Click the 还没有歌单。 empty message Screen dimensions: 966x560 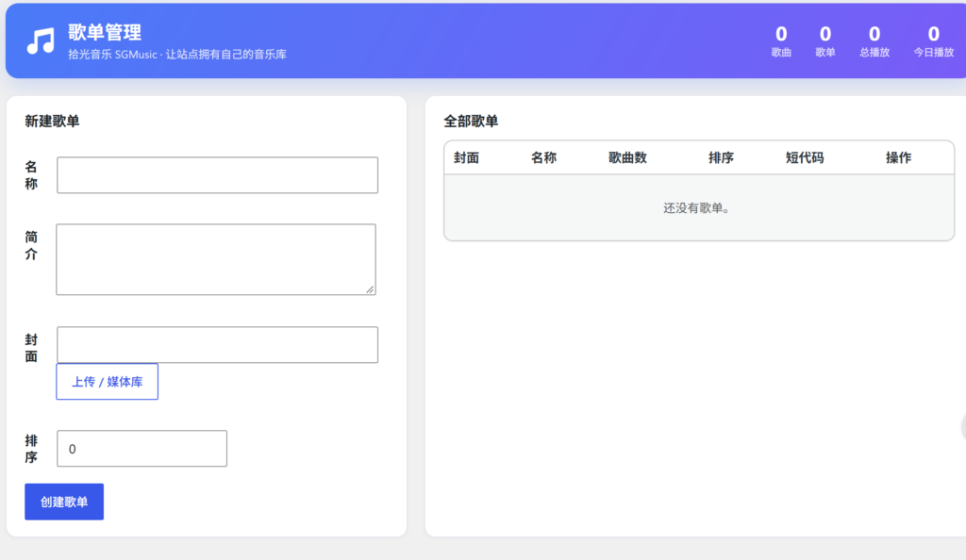coord(697,208)
